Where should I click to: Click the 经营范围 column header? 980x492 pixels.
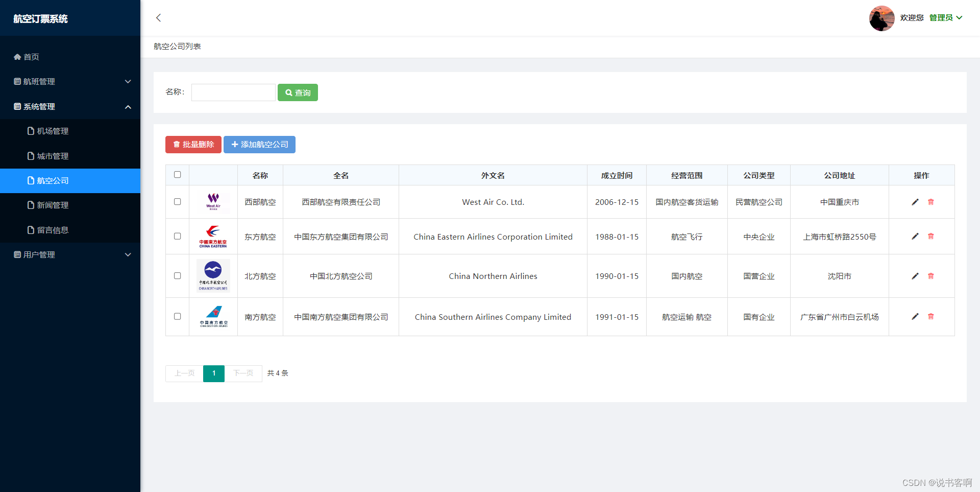tap(687, 175)
